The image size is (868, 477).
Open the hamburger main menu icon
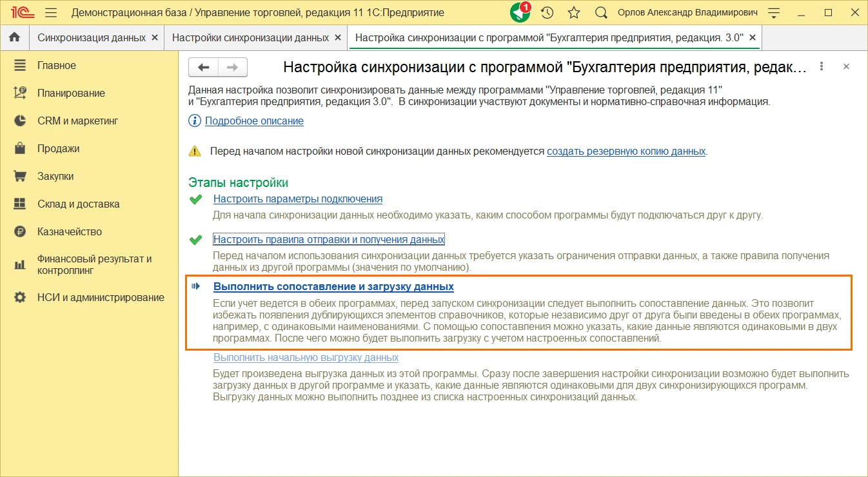[x=52, y=13]
